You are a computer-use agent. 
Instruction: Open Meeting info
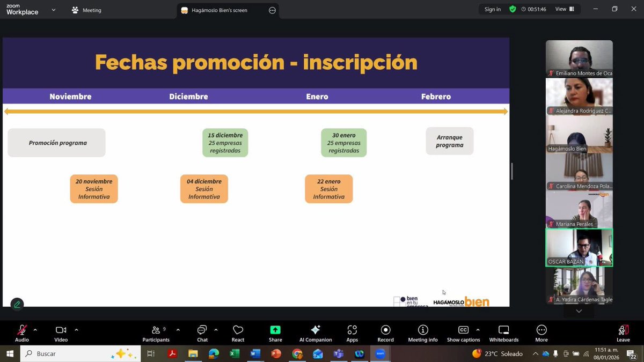(423, 333)
